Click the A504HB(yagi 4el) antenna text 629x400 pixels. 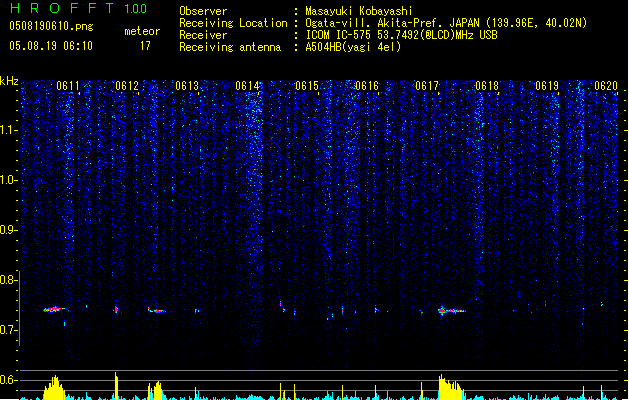353,47
